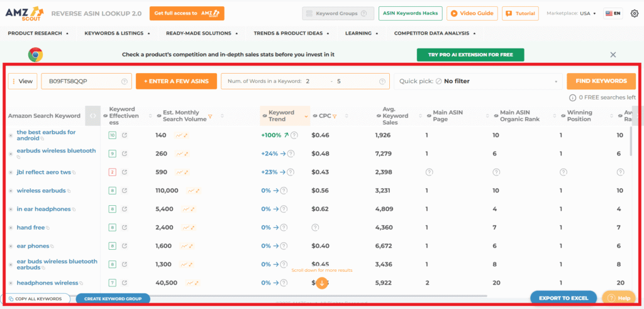
Task: Open the EN language selector
Action: 613,13
